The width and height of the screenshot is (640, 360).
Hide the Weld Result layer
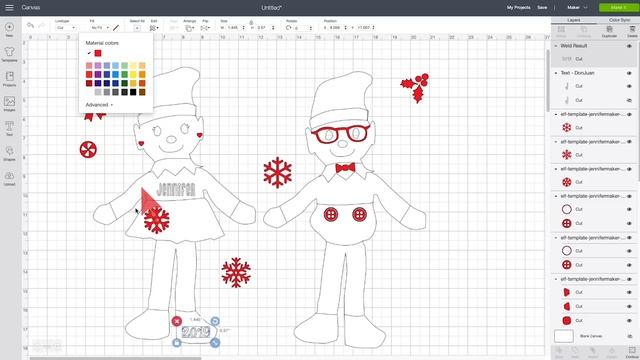tap(629, 46)
